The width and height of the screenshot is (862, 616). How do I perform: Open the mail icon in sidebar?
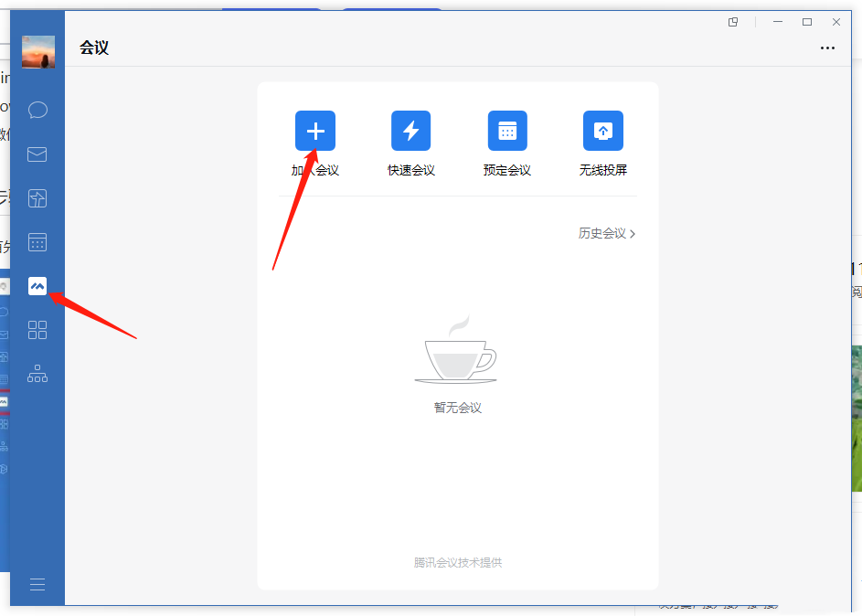pyautogui.click(x=37, y=154)
